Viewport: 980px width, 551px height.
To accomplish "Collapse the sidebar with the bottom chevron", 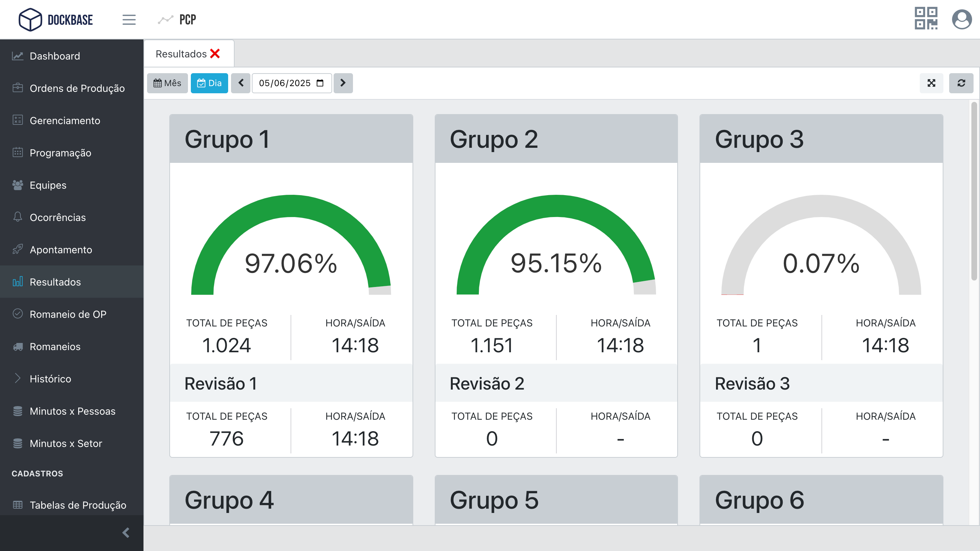I will point(125,533).
